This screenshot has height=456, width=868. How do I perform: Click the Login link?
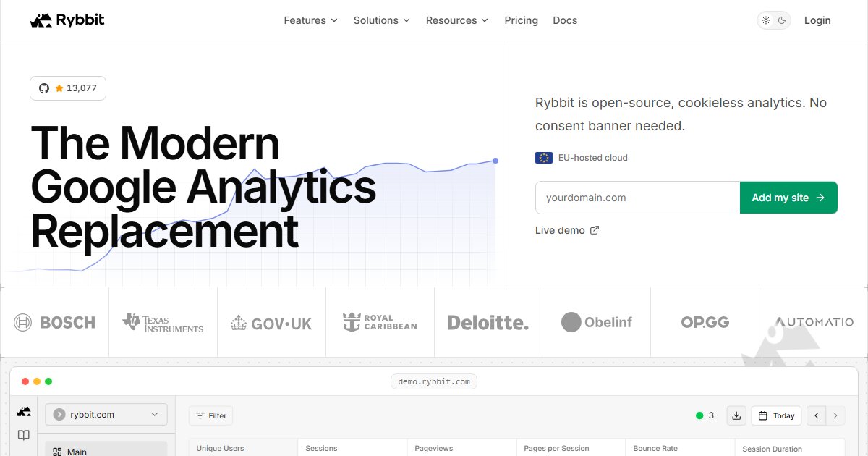pos(817,20)
